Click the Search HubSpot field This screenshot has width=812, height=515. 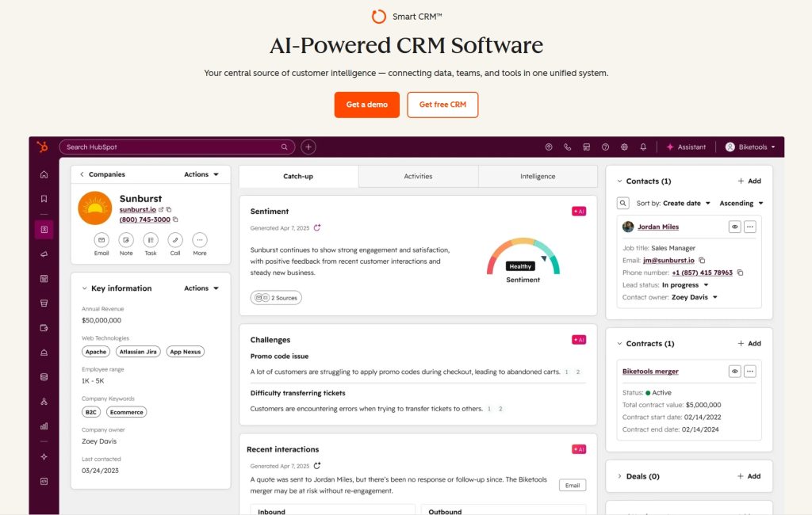tap(159, 147)
